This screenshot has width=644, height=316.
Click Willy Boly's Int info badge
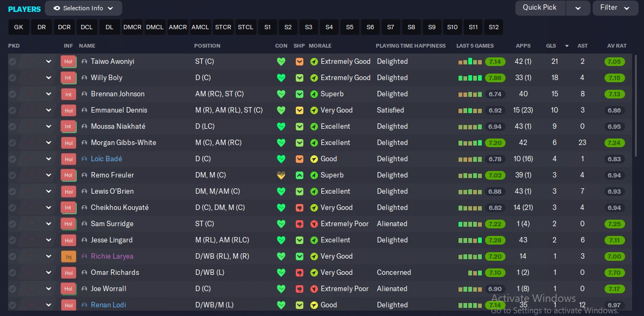tap(69, 78)
